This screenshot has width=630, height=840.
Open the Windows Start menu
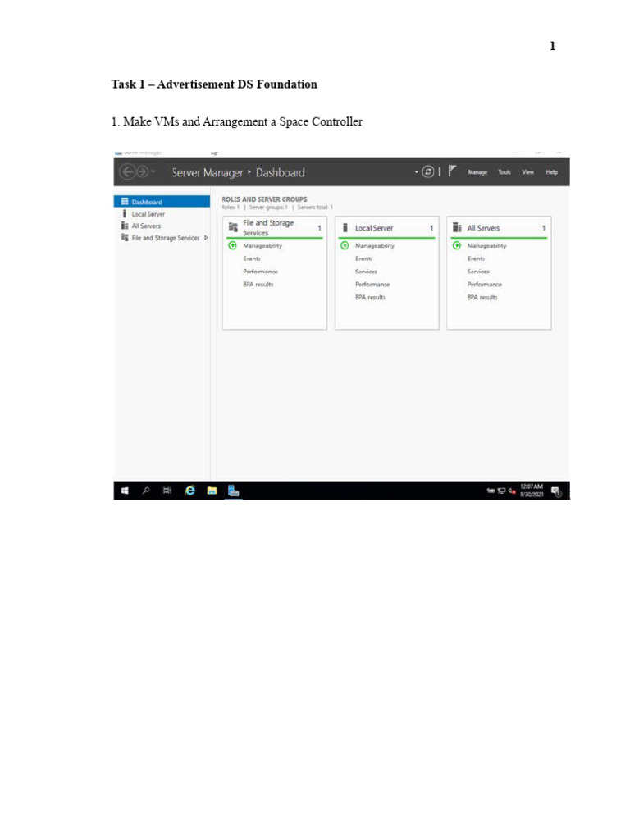point(125,491)
